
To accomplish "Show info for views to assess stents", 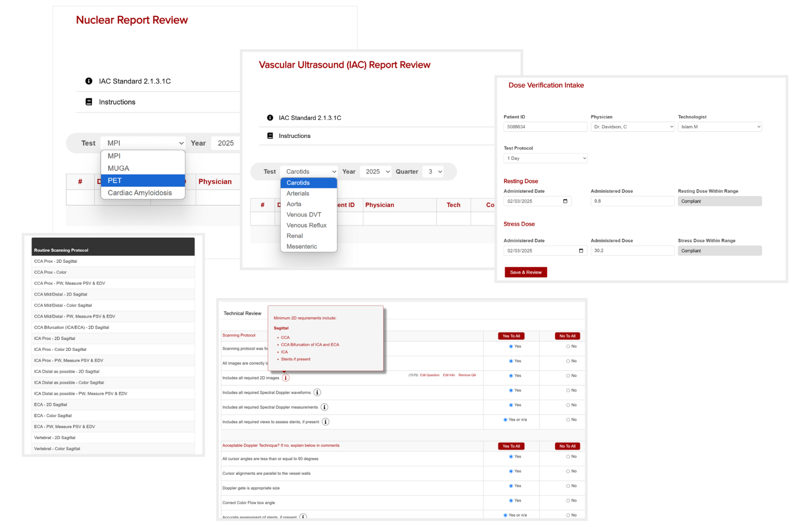I will (x=325, y=422).
